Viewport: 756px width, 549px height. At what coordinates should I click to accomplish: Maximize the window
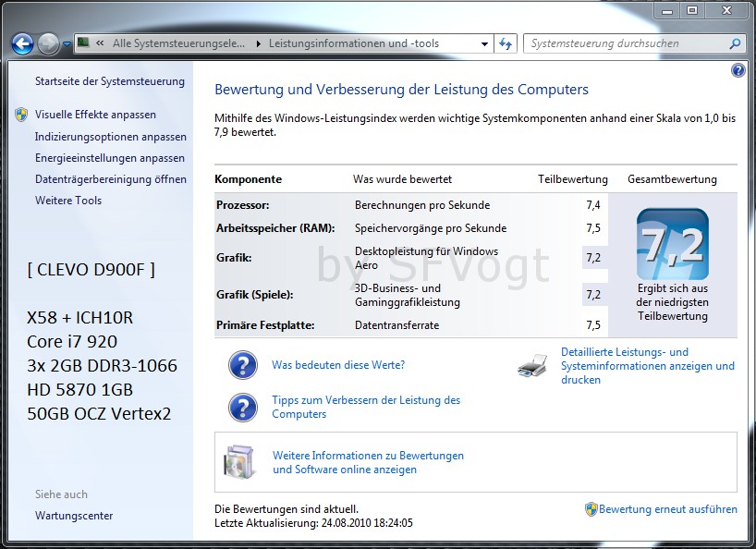[x=692, y=10]
